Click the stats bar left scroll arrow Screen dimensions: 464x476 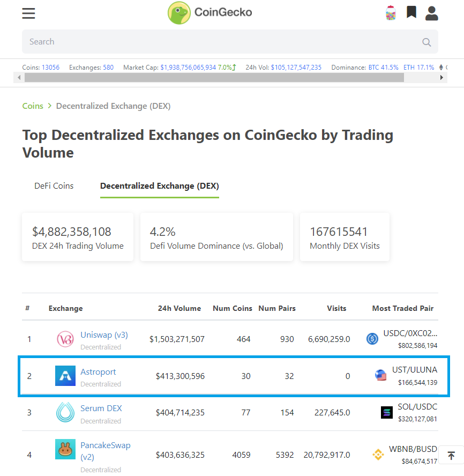(19, 77)
